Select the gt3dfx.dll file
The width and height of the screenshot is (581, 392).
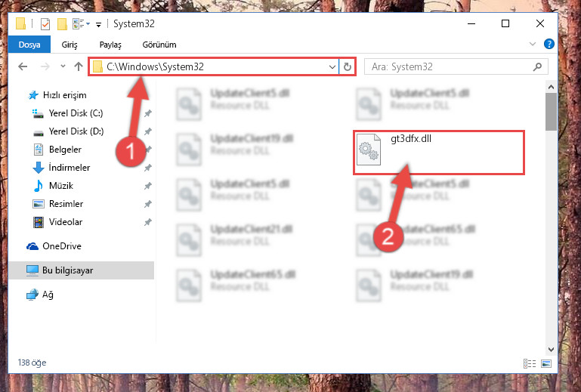point(439,153)
